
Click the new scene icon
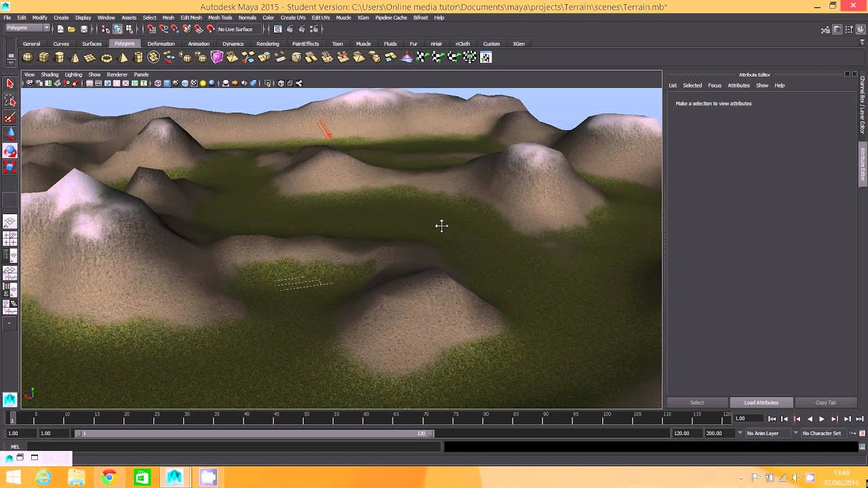pos(60,29)
